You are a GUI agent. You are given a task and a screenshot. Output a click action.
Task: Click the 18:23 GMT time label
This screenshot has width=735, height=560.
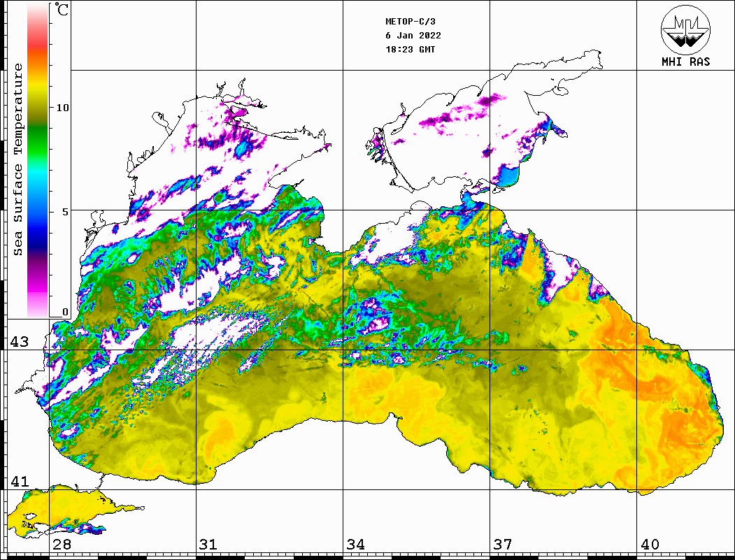point(410,49)
